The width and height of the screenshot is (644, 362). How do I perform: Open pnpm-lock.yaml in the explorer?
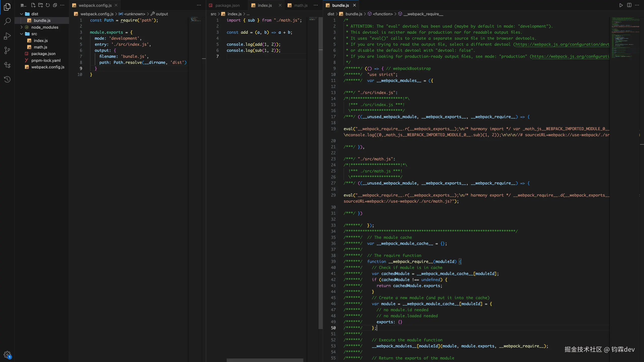pos(46,60)
